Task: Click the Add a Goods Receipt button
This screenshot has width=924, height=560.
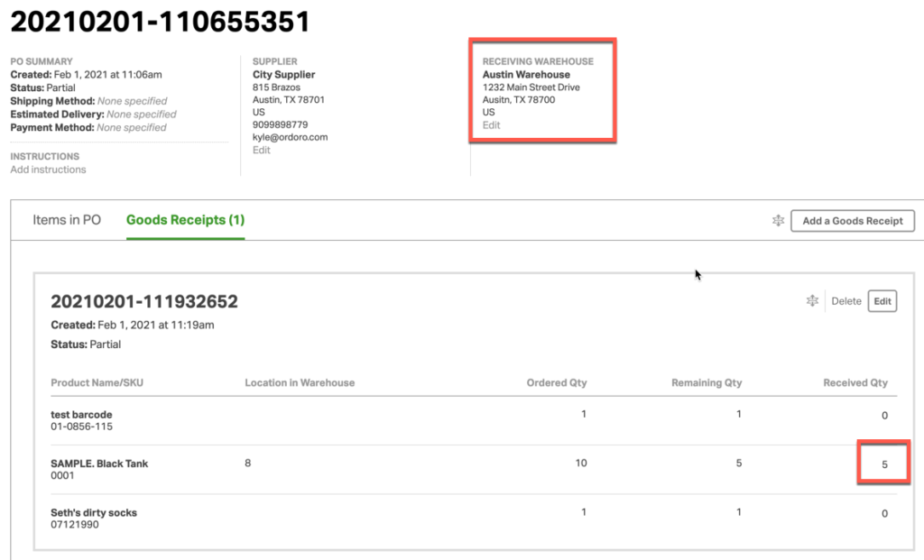Action: 852,220
